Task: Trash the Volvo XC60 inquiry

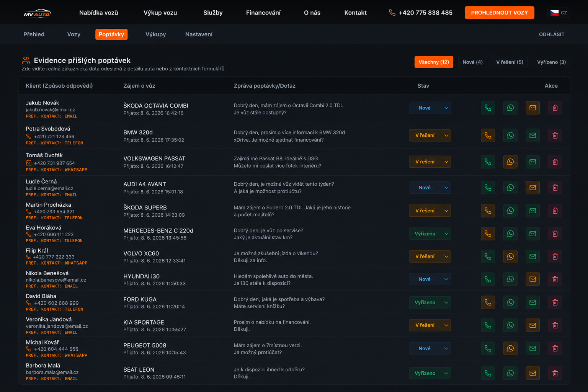Action: click(x=555, y=256)
